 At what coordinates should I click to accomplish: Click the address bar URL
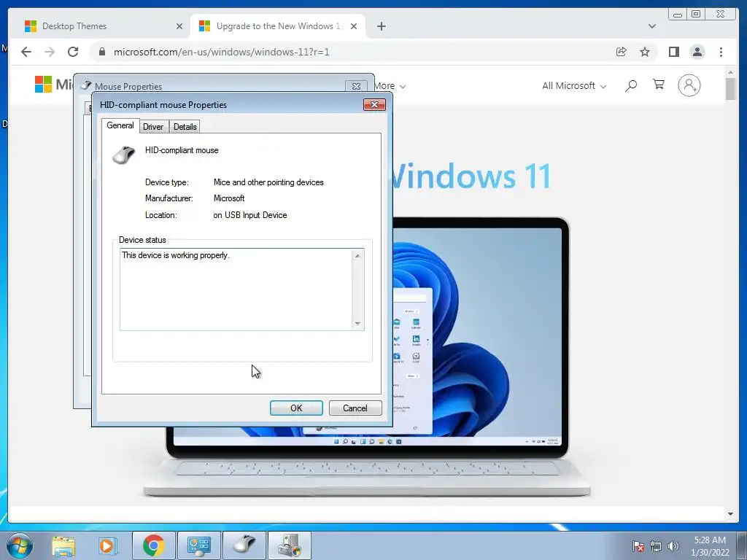coord(222,52)
